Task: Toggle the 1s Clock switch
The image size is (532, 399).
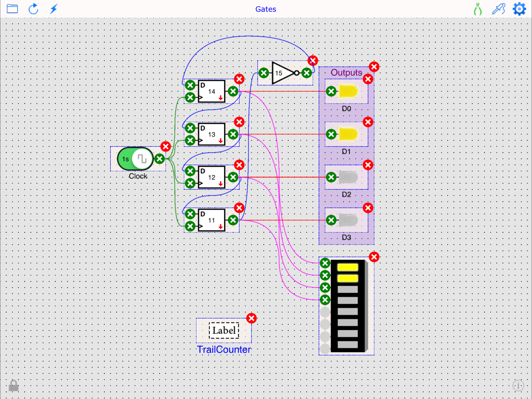Action: (135, 159)
